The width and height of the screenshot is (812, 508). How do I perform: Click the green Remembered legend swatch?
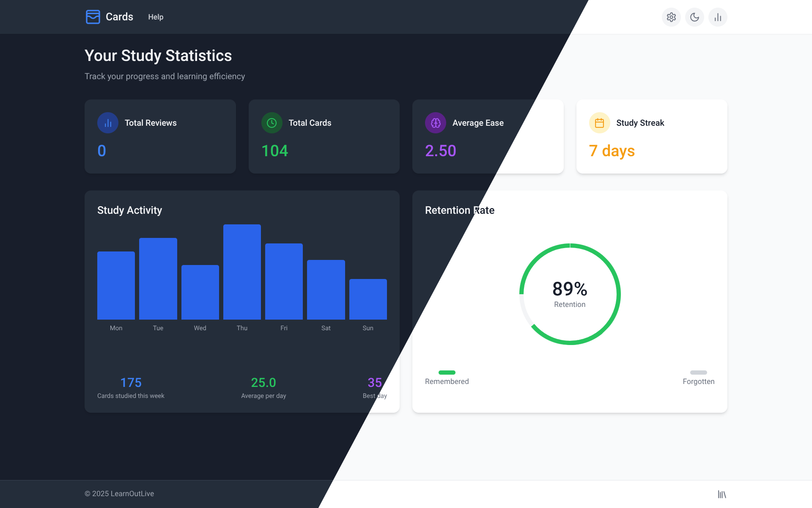tap(447, 373)
